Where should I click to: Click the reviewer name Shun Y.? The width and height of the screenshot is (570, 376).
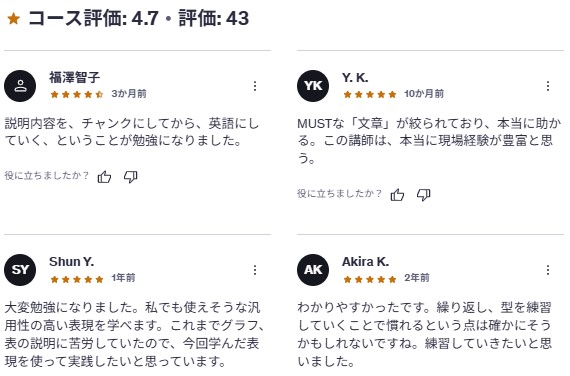71,261
